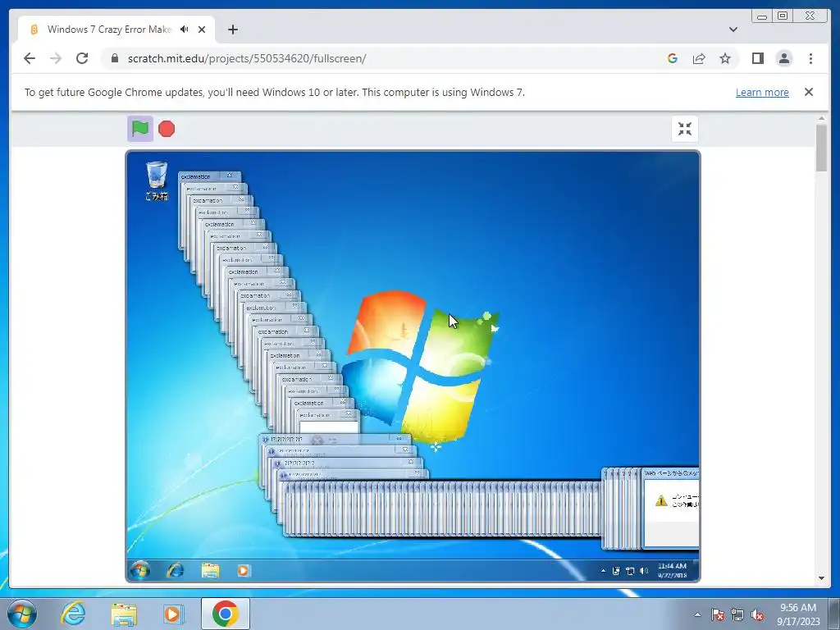Click the Show desktop strip
The width and height of the screenshot is (840, 630).
pos(834,614)
